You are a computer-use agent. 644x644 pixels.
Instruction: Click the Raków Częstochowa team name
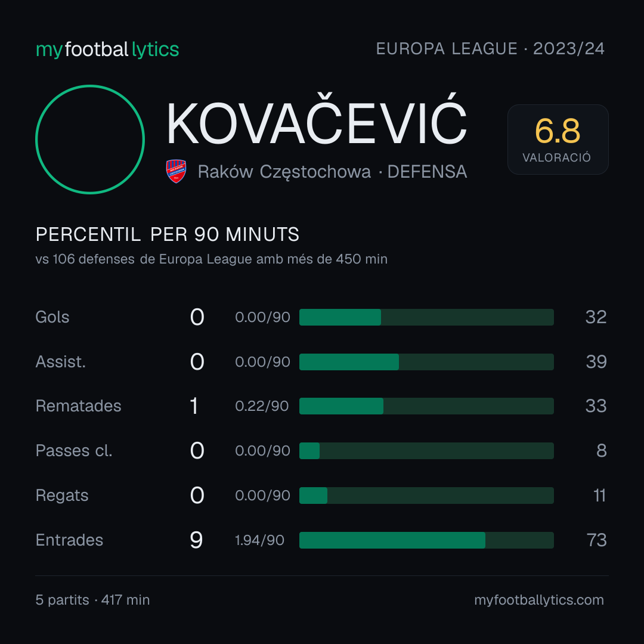tap(284, 172)
